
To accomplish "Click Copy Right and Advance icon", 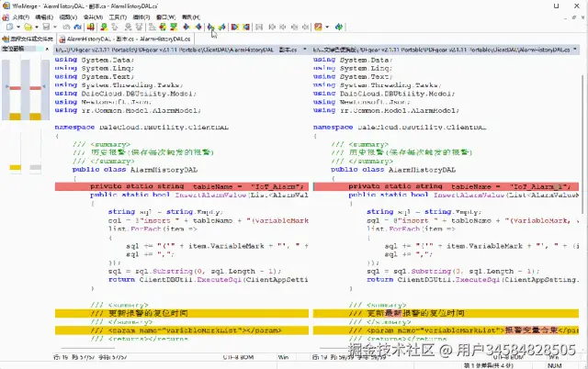I will (211, 27).
